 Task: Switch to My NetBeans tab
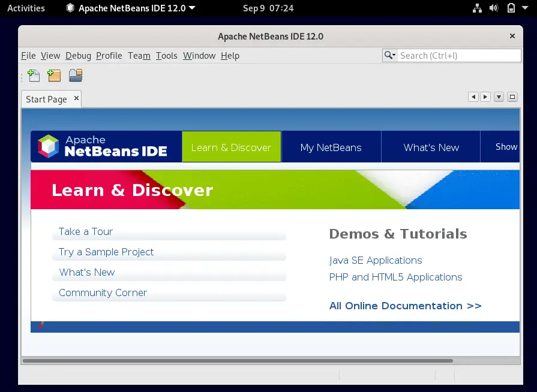tap(331, 147)
